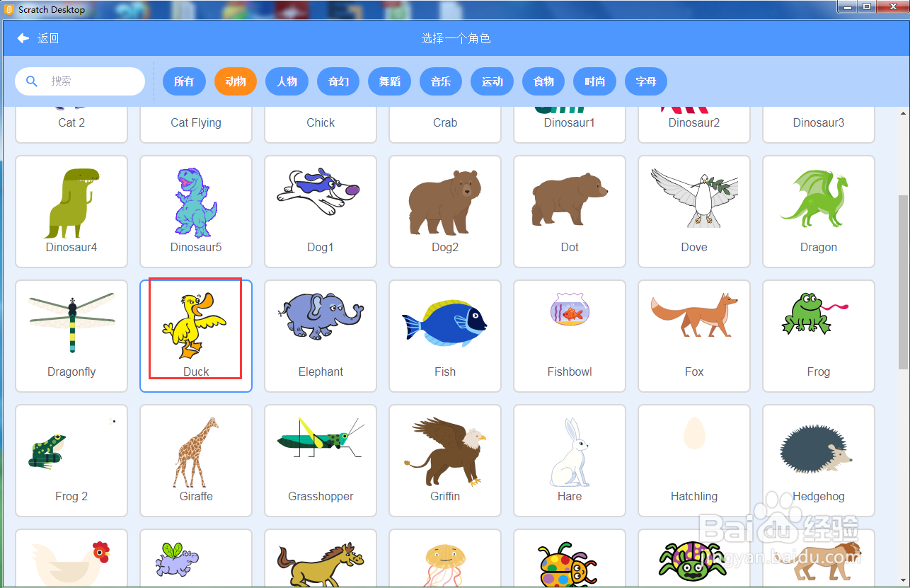Select the Grasshopper sprite
The image size is (910, 588).
point(321,461)
